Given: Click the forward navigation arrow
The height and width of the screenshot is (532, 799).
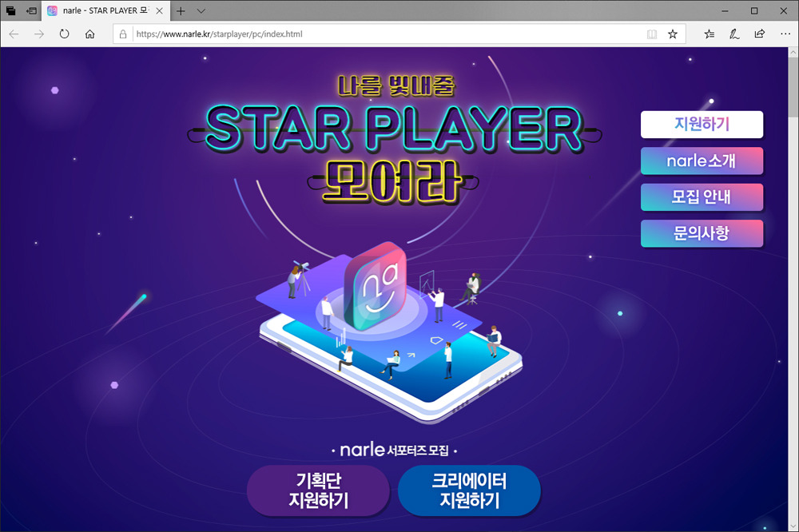Looking at the screenshot, I should point(39,34).
